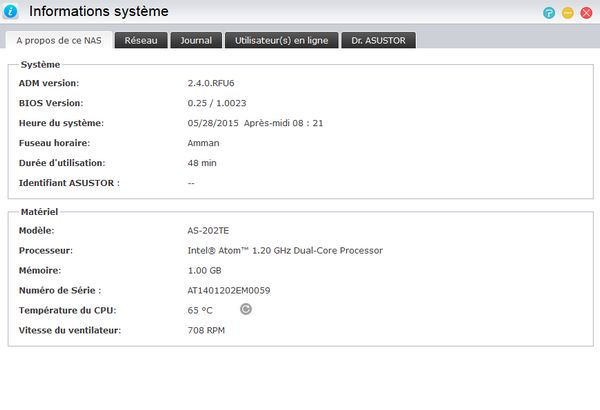Click the Fuseau horaire label
The width and height of the screenshot is (600, 410).
(x=54, y=143)
